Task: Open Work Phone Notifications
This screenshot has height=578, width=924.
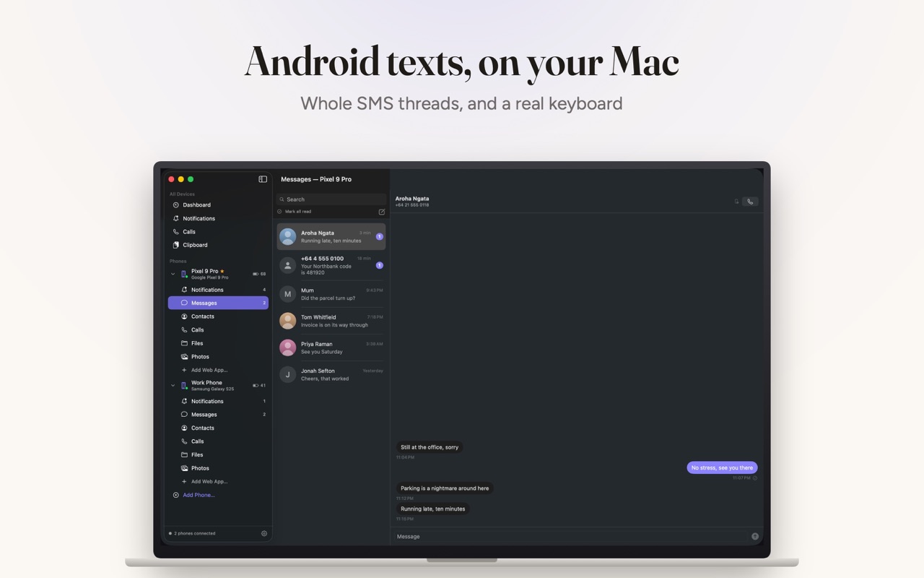Action: click(218, 401)
